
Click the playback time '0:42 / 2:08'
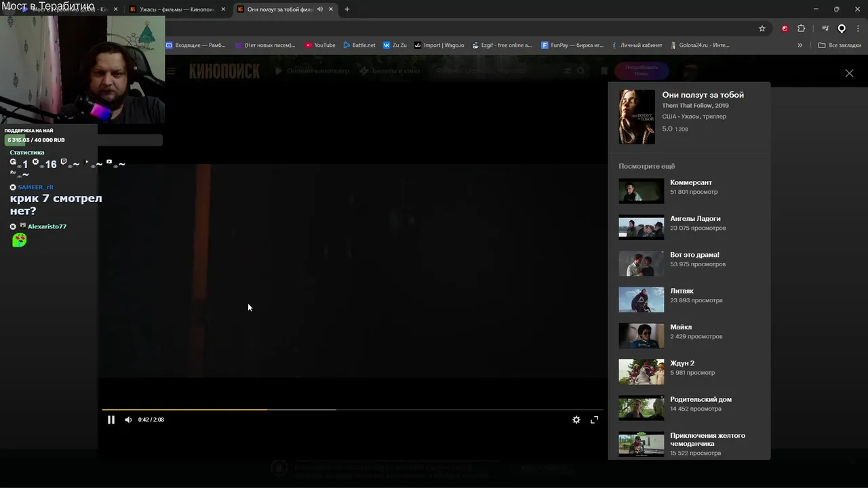tap(151, 420)
